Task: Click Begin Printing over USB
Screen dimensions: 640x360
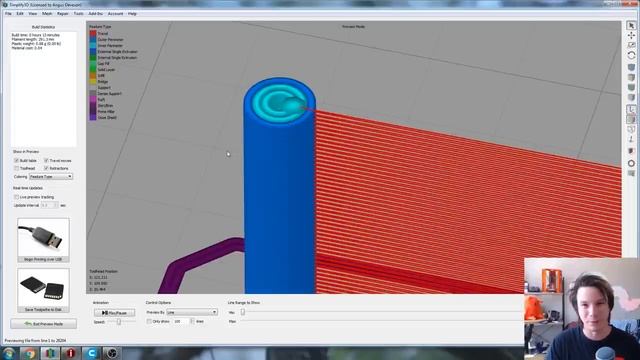Action: click(x=43, y=260)
